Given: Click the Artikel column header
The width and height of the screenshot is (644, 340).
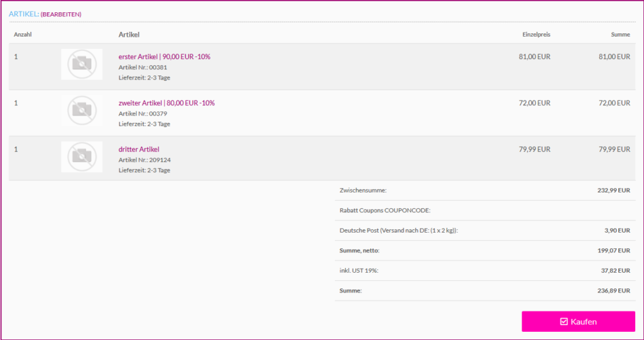Looking at the screenshot, I should (129, 35).
